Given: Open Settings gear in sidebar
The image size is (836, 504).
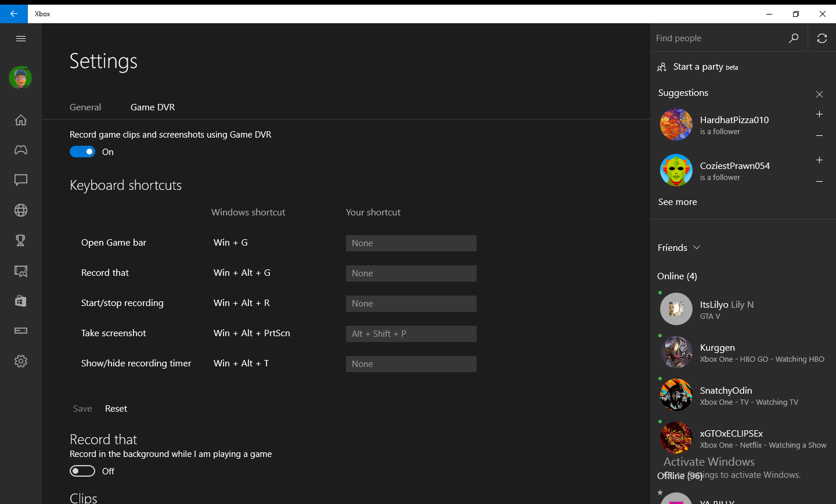Looking at the screenshot, I should coord(21,361).
